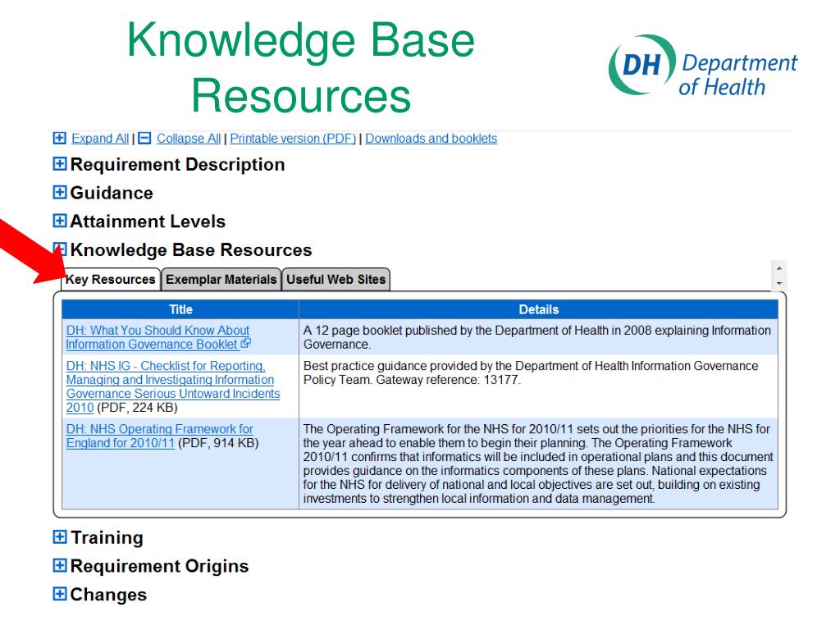Screen dimensions: 840x630
Task: Open the Useful Web Sites tab
Action: (x=336, y=280)
